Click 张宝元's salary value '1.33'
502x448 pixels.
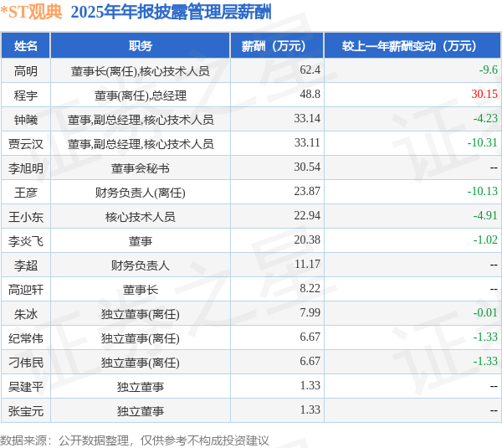coord(310,409)
